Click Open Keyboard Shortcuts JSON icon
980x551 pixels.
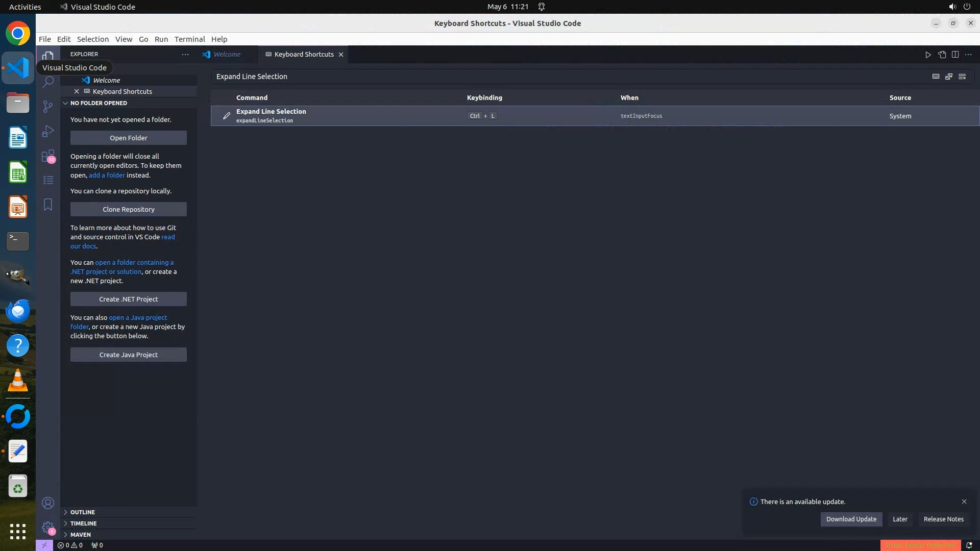click(x=942, y=55)
